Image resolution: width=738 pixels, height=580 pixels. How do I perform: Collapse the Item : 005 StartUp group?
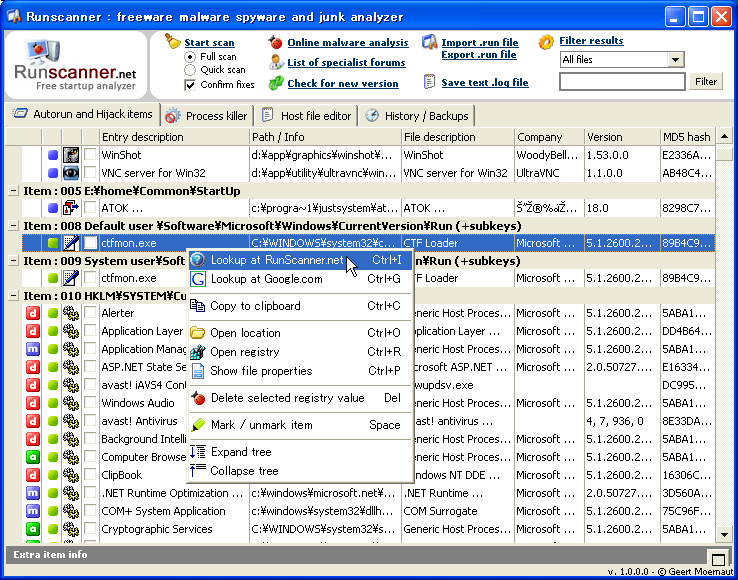click(x=14, y=191)
